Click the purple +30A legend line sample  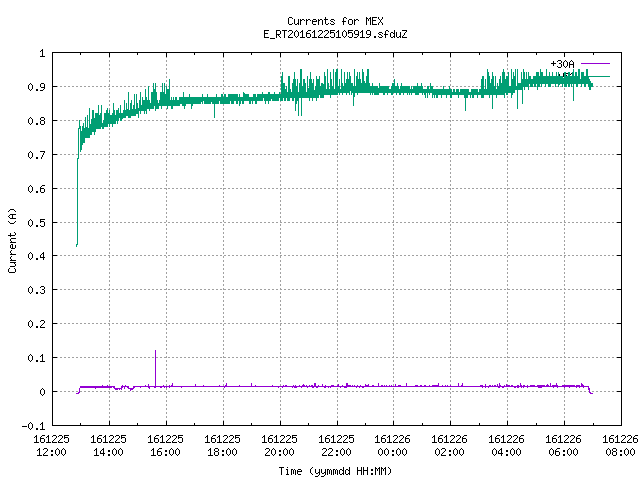[x=595, y=64]
